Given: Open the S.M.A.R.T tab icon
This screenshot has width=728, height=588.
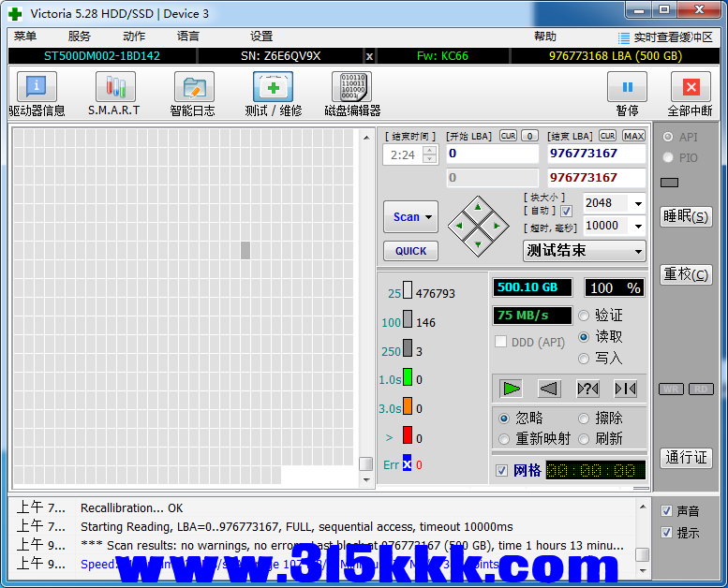Looking at the screenshot, I should point(114,88).
